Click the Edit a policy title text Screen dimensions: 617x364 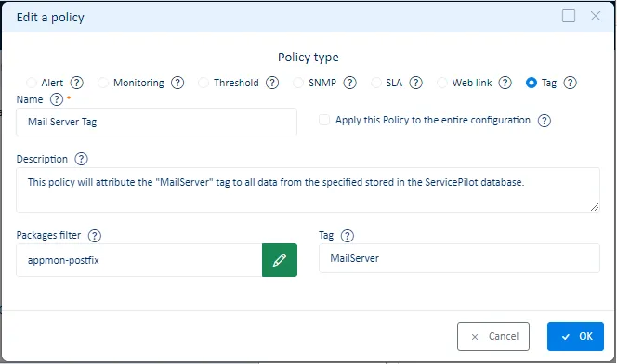tap(50, 18)
